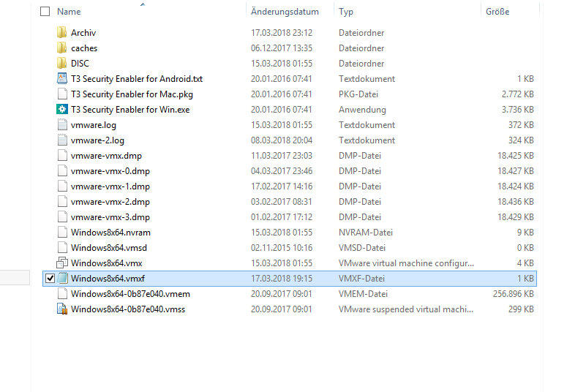The image size is (575, 392).
Task: Click the vmware.log text file icon
Action: click(61, 125)
